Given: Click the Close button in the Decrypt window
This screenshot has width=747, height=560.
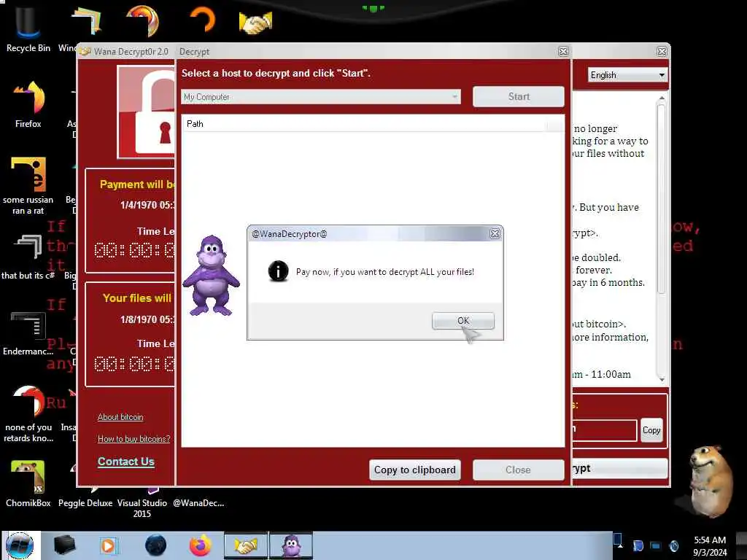Looking at the screenshot, I should (519, 470).
